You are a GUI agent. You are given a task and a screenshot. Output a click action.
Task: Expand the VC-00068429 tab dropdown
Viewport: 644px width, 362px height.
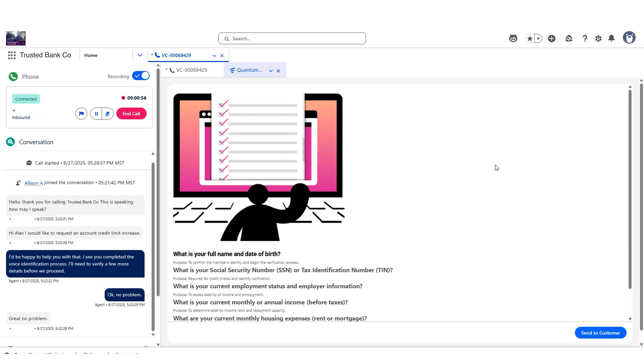[x=214, y=55]
